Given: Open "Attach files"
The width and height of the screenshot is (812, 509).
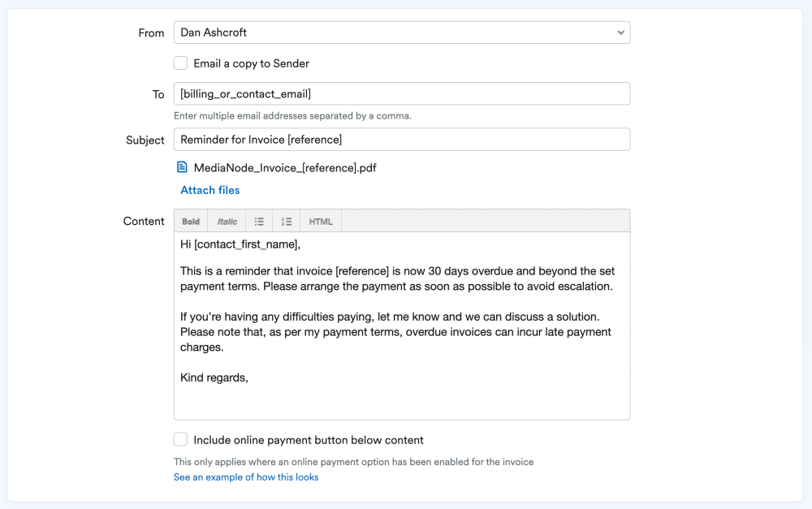Looking at the screenshot, I should click(x=209, y=189).
